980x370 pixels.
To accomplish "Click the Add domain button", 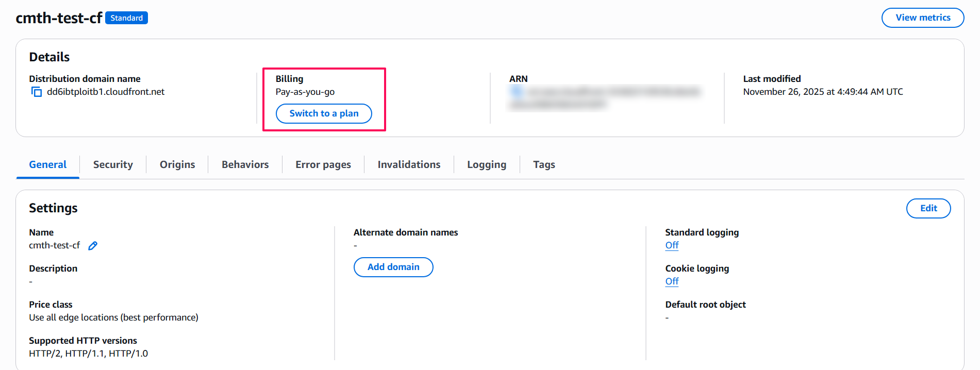I will pyautogui.click(x=393, y=267).
